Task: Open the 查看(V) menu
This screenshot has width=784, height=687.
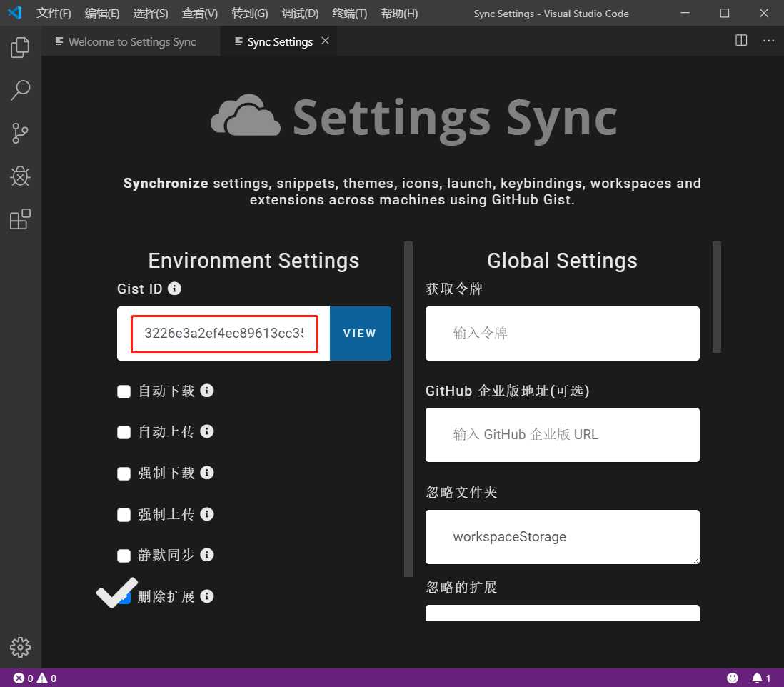Action: pos(199,13)
